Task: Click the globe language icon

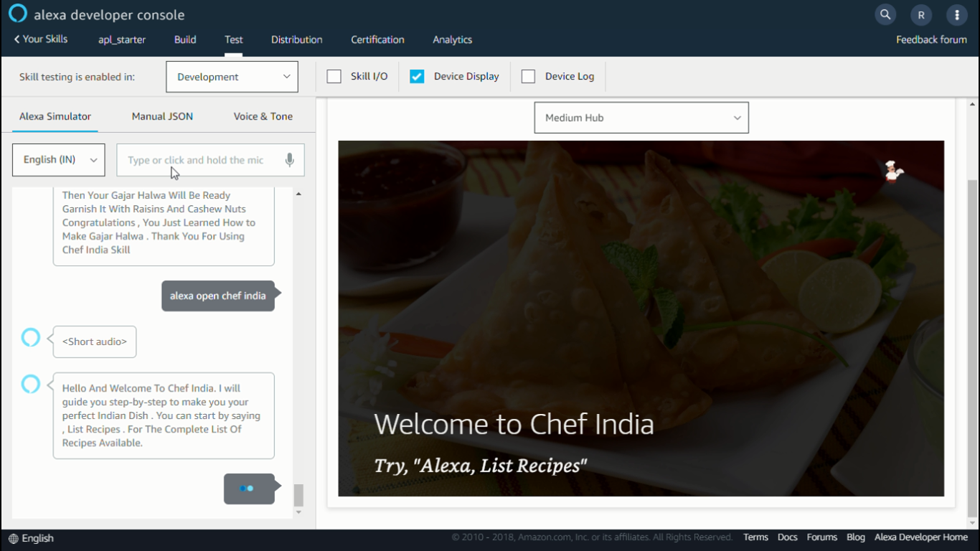Action: tap(14, 538)
